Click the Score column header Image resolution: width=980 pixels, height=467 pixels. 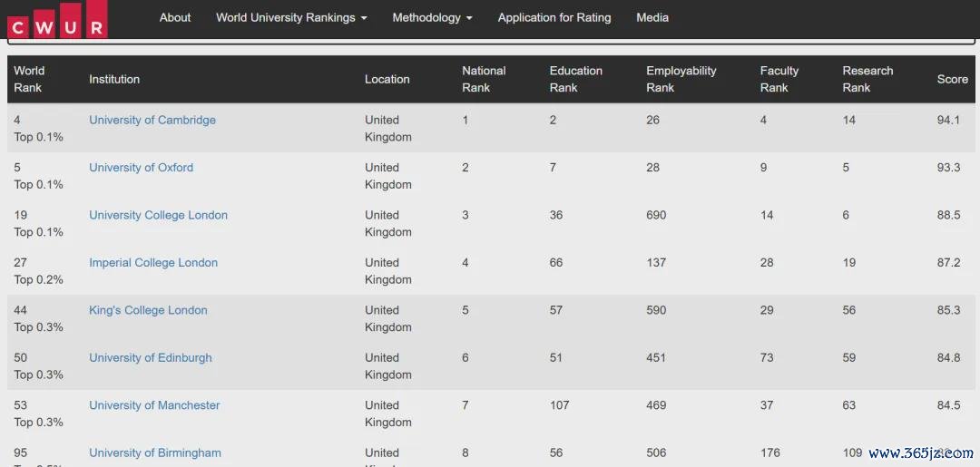[953, 79]
